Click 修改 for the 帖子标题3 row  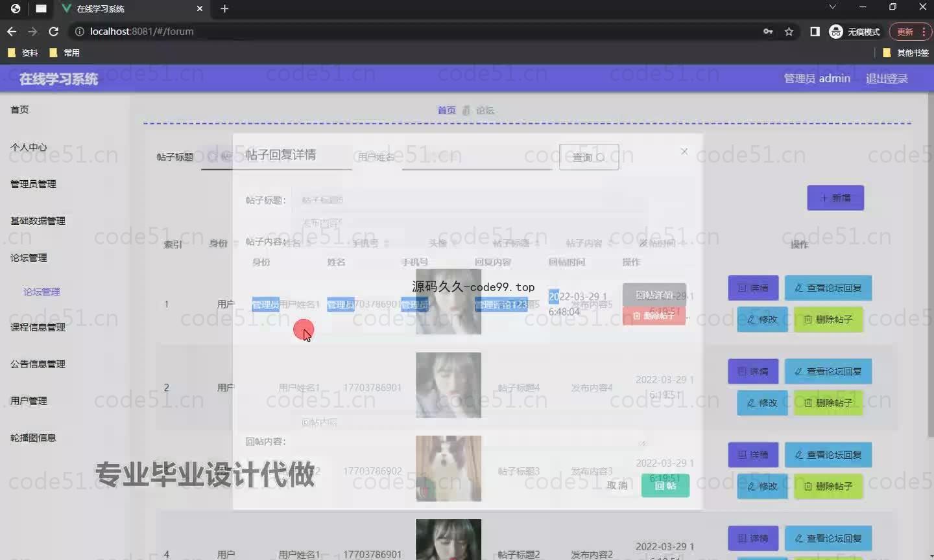762,486
